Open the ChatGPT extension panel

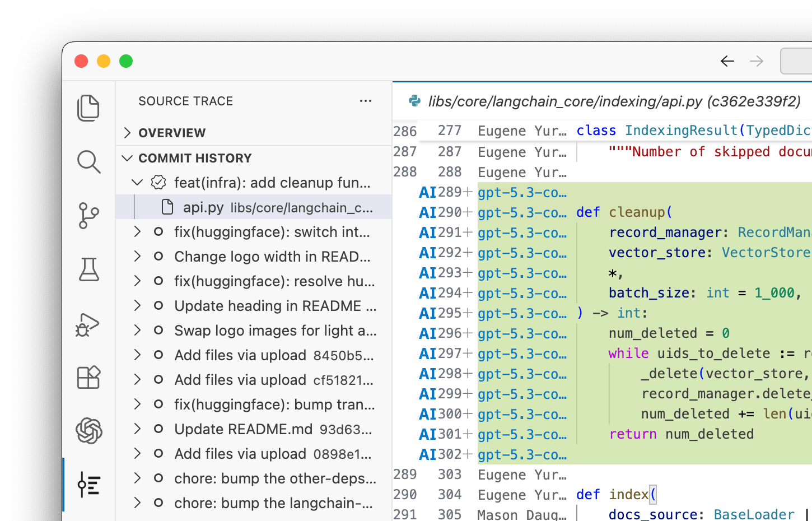click(89, 431)
